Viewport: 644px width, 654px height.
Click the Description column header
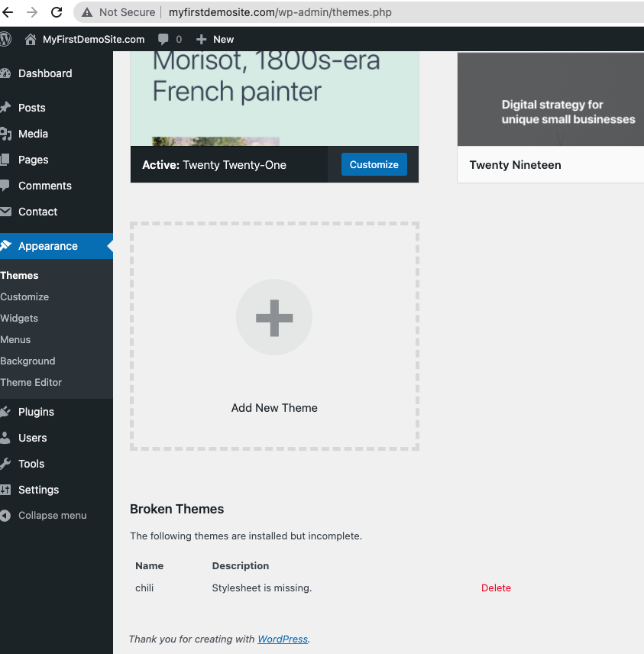(241, 565)
